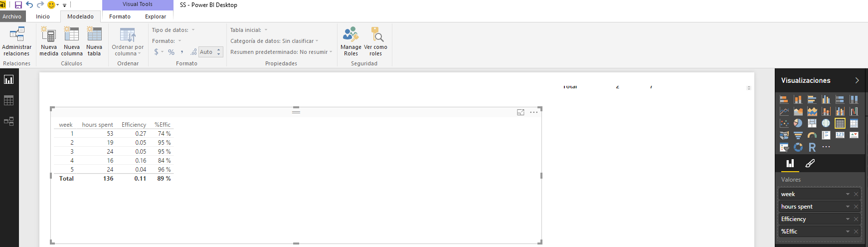Redo the last undone action
The height and width of the screenshot is (247, 868).
tap(40, 5)
